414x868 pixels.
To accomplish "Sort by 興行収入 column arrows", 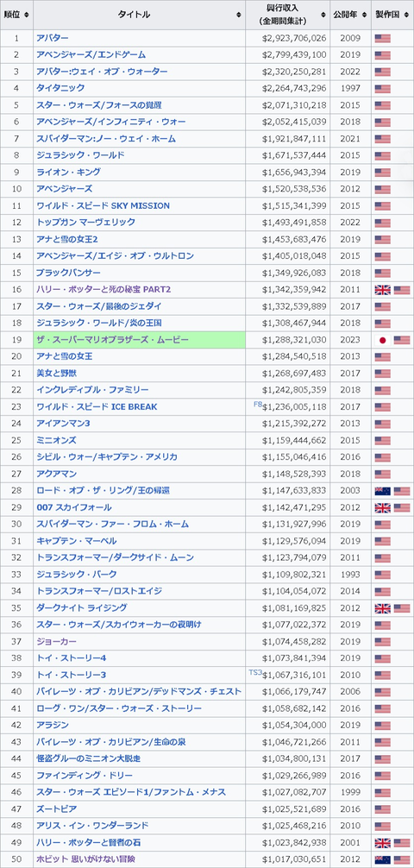I will click(x=323, y=15).
